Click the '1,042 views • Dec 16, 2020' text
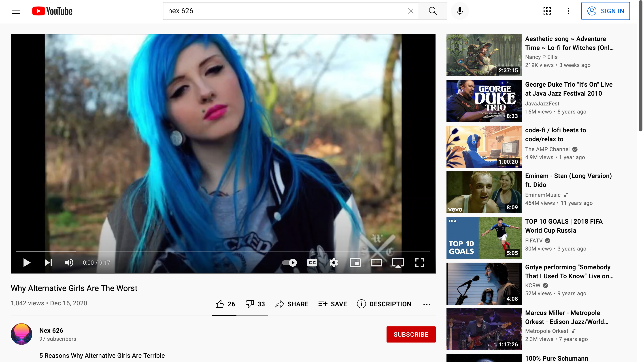 coord(49,303)
